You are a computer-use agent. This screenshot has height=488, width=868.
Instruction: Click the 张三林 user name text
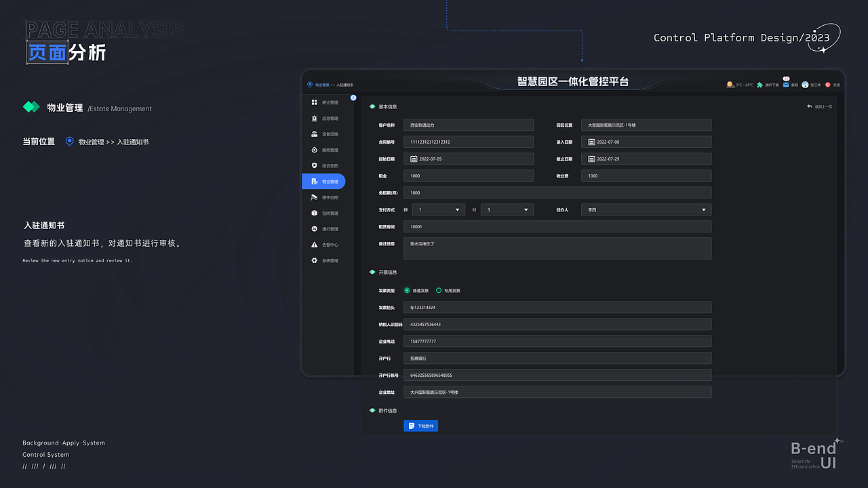click(x=816, y=85)
